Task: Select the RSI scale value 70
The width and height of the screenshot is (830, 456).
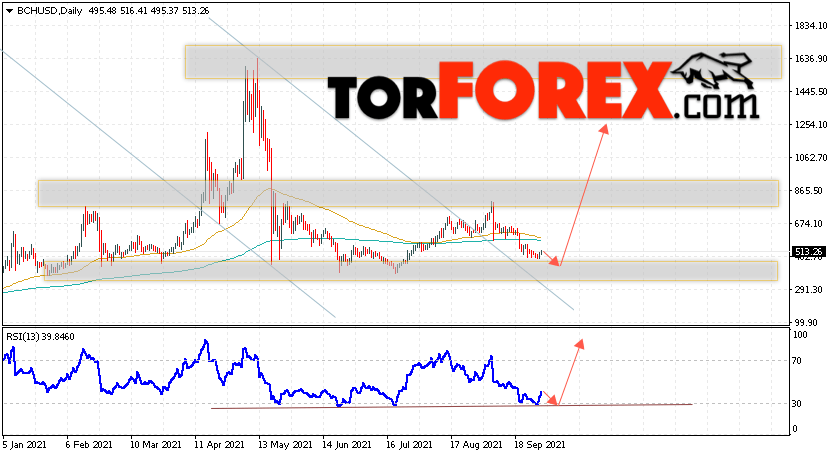Action: [x=797, y=361]
